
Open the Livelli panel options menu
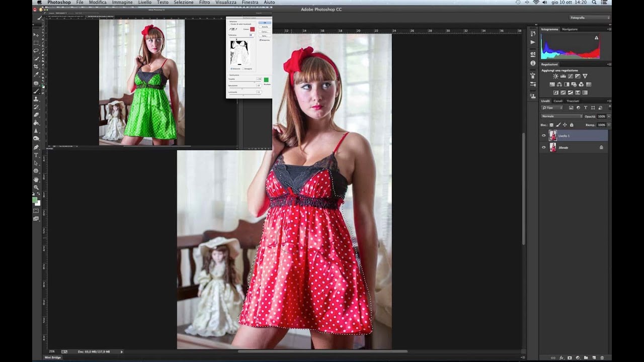coord(609,101)
